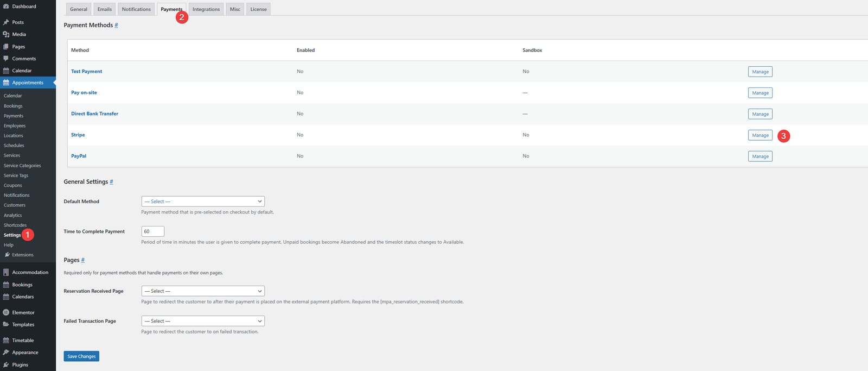Viewport: 868px width, 371px height.
Task: Switch to the Notifications tab
Action: (x=136, y=9)
